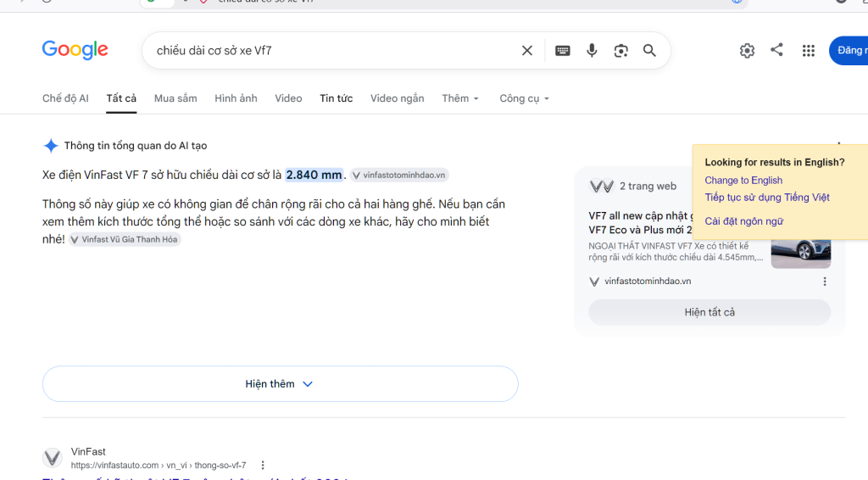Viewport: 868px width, 480px height.
Task: Expand the Thêm dropdown menu
Action: pos(460,98)
